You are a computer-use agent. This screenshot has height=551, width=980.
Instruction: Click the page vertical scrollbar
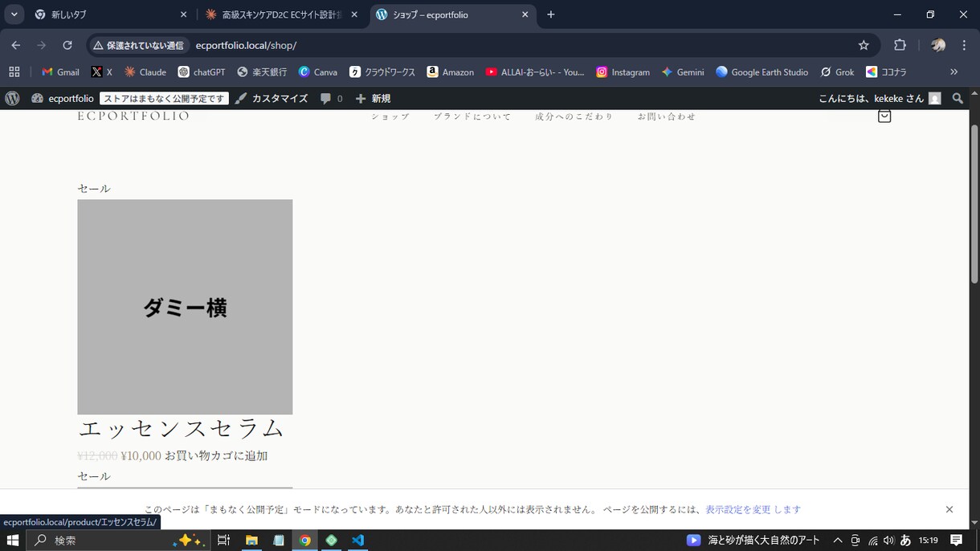tap(974, 202)
